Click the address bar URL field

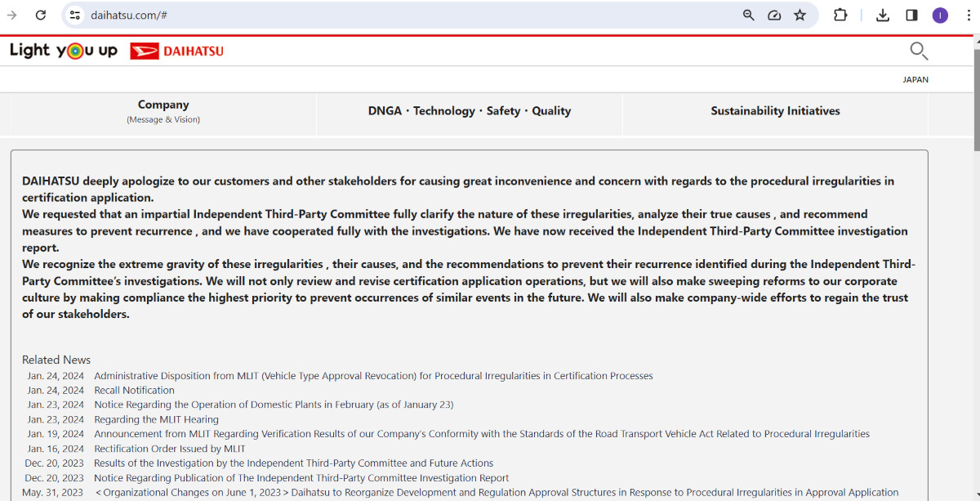pyautogui.click(x=408, y=15)
